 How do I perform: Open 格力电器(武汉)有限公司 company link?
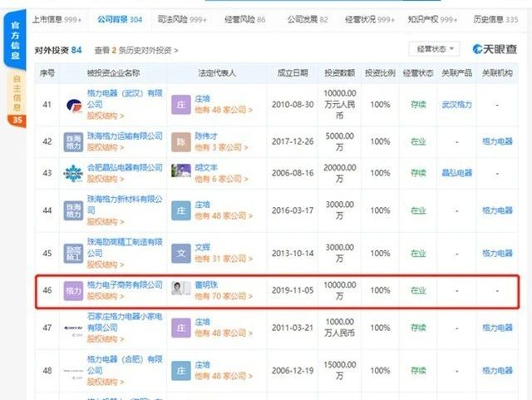[125, 98]
